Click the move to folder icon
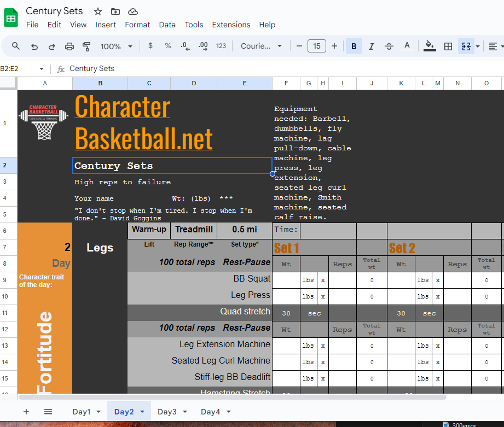This screenshot has width=504, height=427. 115,12
